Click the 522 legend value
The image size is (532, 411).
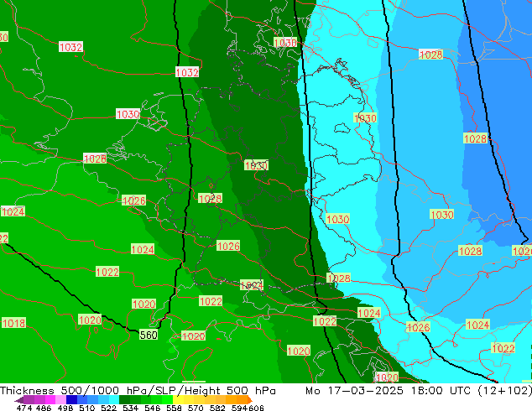point(108,408)
